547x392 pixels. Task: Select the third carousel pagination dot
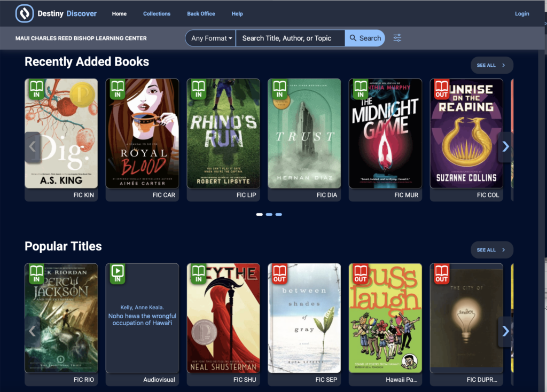278,214
